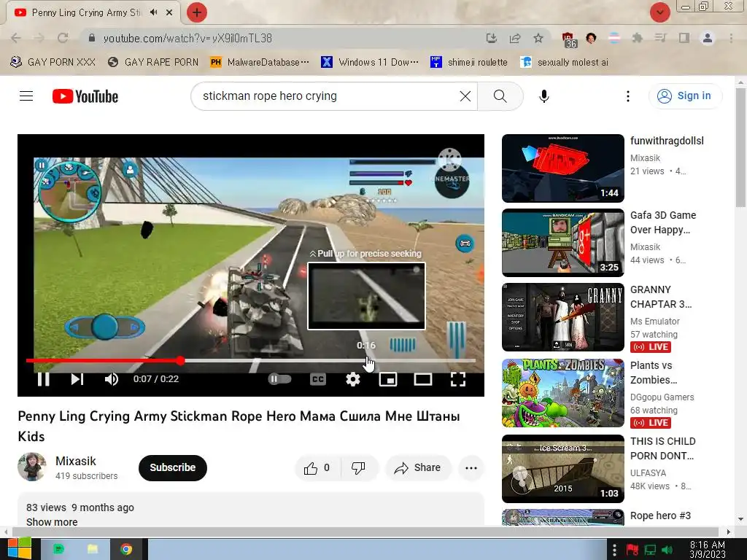The image size is (747, 560).
Task: Expand the description with Show more
Action: (52, 522)
